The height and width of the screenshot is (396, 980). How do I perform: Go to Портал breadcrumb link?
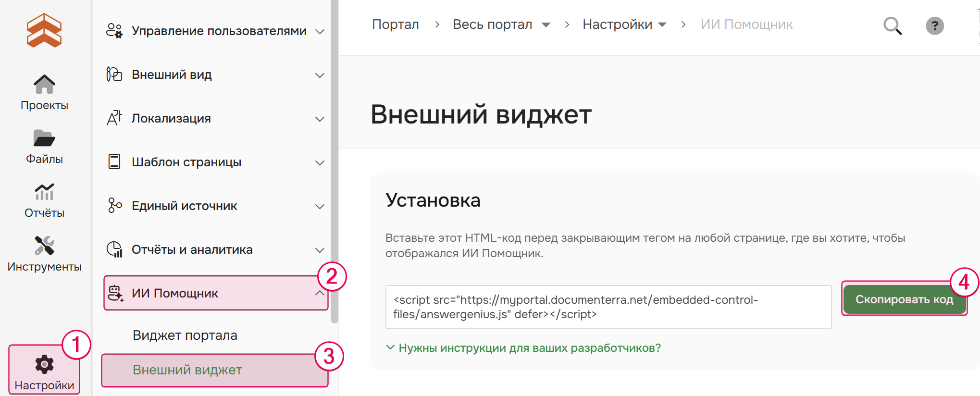[x=396, y=25]
